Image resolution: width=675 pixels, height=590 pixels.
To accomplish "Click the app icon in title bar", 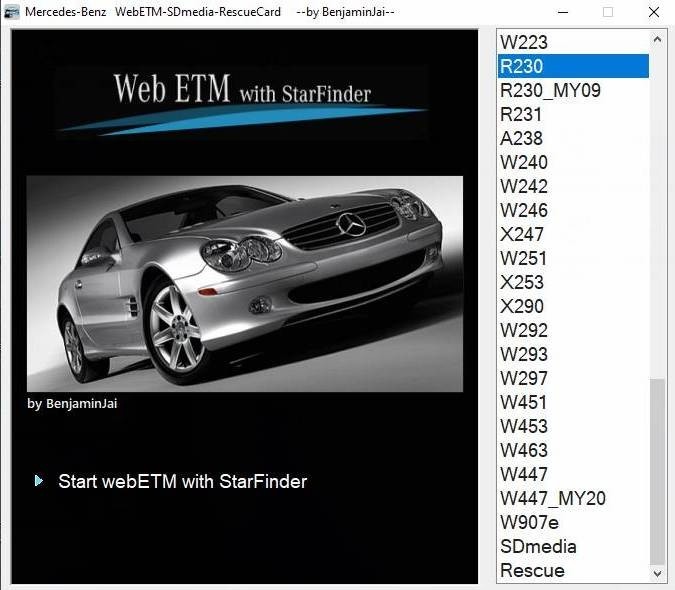I will (11, 12).
